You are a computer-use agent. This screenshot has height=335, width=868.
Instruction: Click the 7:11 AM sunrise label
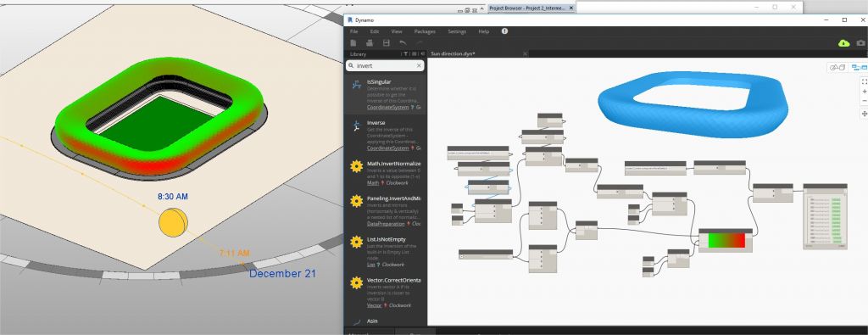234,253
